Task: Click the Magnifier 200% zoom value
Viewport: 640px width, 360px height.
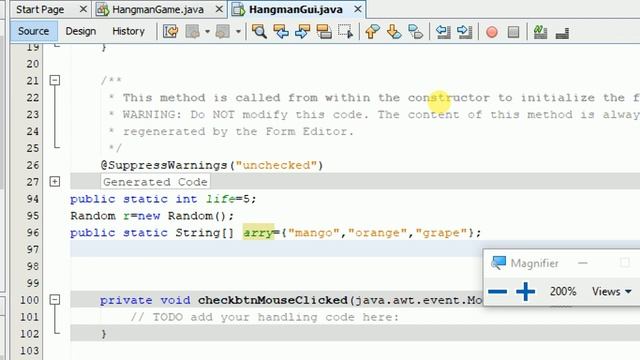Action: [563, 291]
